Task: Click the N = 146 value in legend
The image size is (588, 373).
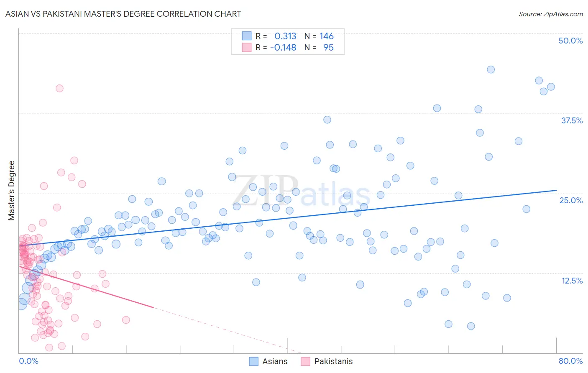Action: 319,36
